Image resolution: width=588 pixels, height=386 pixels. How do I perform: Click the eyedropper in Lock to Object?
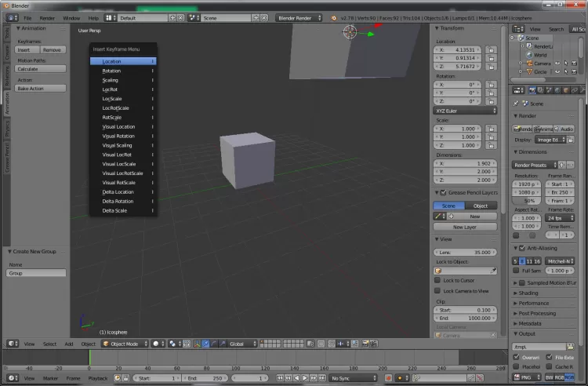tap(494, 270)
